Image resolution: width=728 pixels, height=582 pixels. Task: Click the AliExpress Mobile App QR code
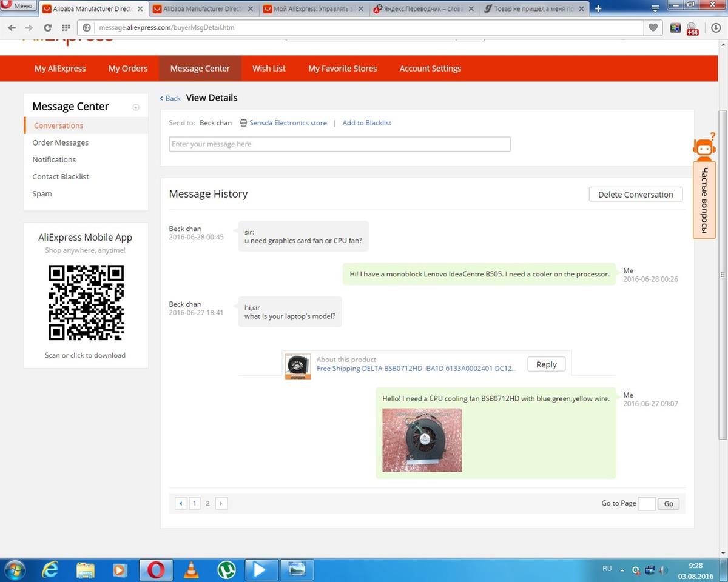click(x=86, y=303)
